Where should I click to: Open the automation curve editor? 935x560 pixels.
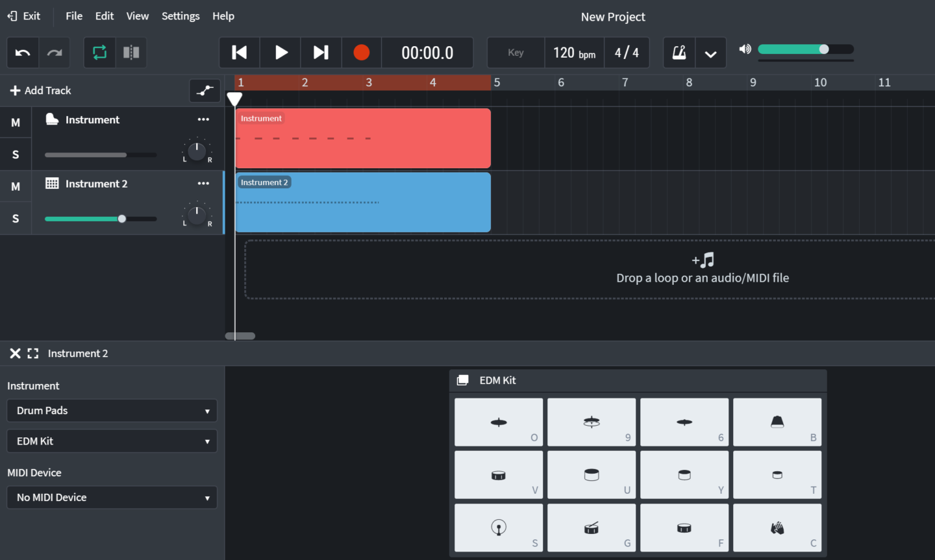click(205, 91)
